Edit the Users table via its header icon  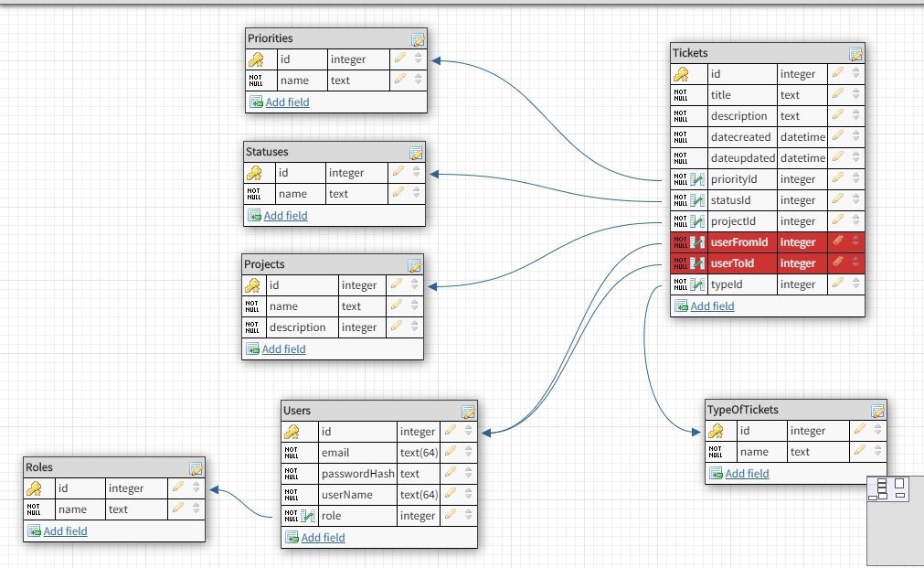point(468,412)
